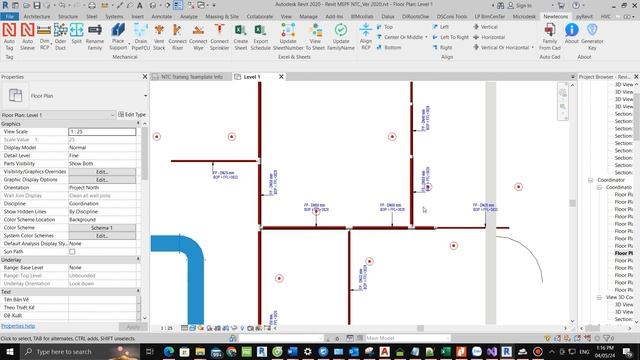Collapse the Text properties section
This screenshot has width=640, height=360.
pos(138,291)
